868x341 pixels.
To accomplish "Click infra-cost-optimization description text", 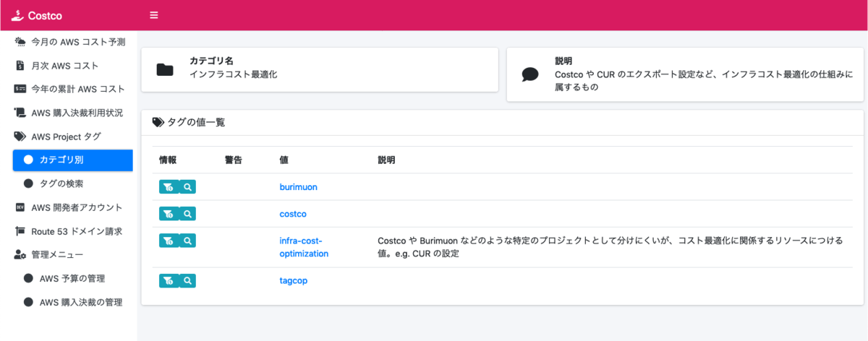I will point(610,247).
